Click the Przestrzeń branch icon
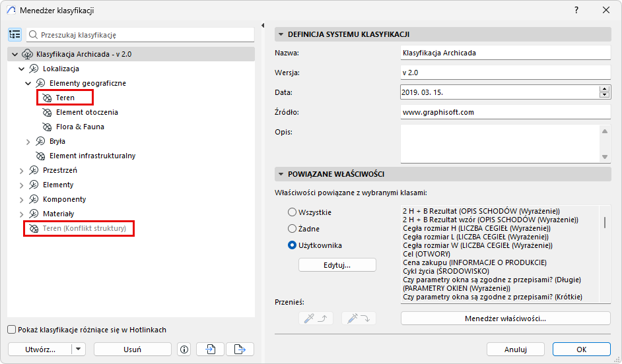The width and height of the screenshot is (622, 364). 34,170
